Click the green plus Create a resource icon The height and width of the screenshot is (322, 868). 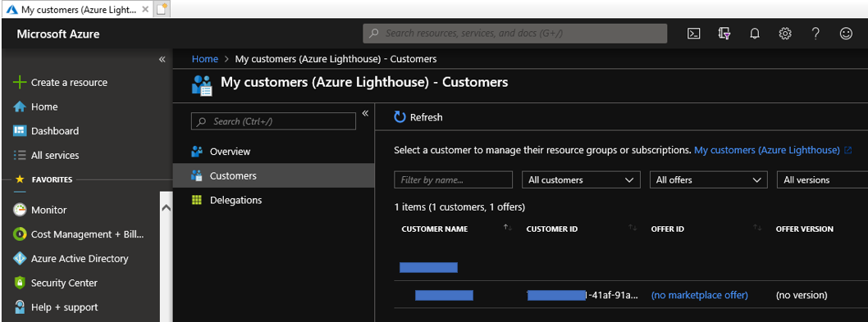pyautogui.click(x=20, y=83)
